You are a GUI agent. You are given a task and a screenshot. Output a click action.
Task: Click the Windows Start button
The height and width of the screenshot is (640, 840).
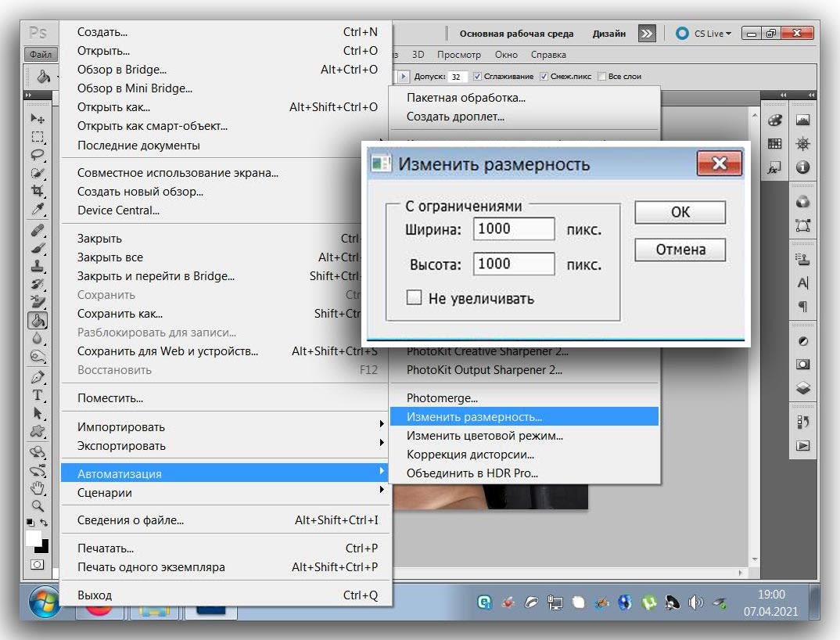click(x=44, y=602)
